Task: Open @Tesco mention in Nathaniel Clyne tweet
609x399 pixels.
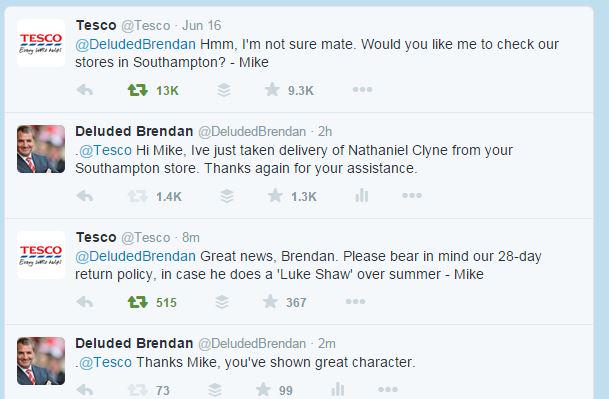Action: [106, 150]
